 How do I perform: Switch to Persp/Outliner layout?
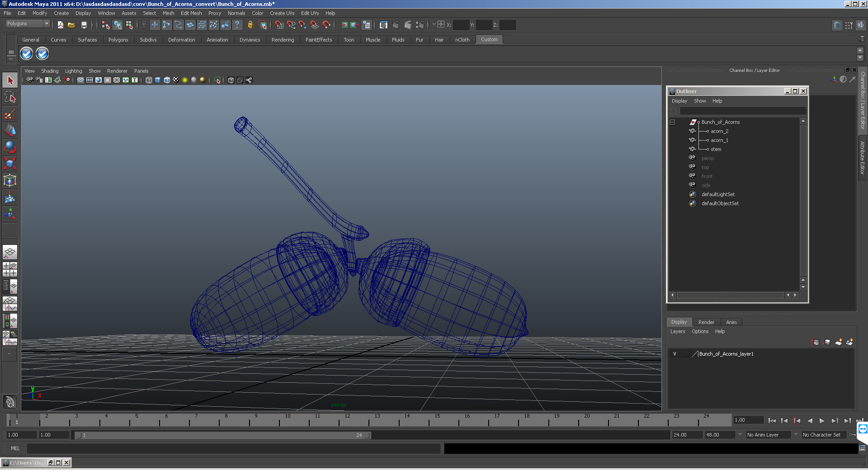10,287
